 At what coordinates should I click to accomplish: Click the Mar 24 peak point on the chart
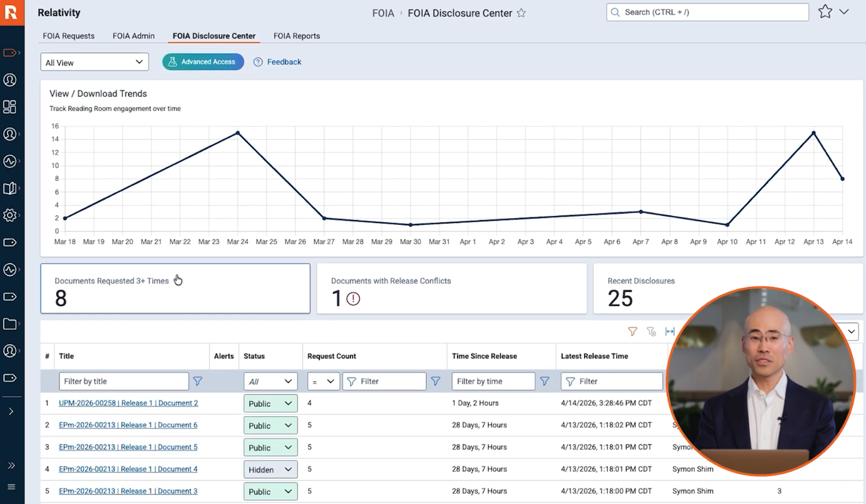tap(238, 133)
